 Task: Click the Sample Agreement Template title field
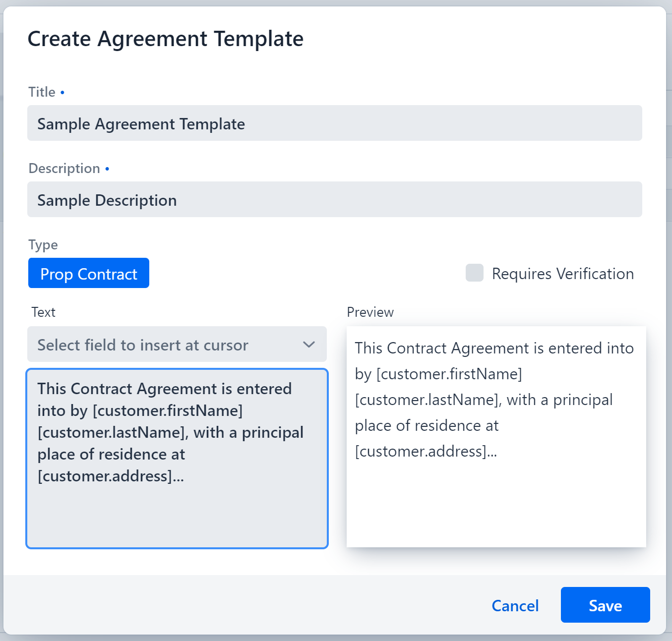click(335, 123)
